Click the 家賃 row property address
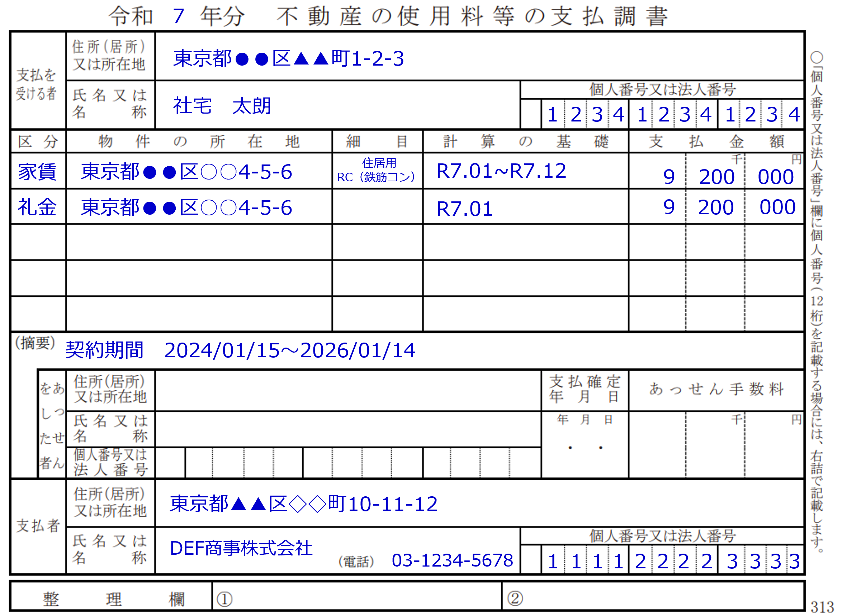842x616 pixels. coord(186,172)
